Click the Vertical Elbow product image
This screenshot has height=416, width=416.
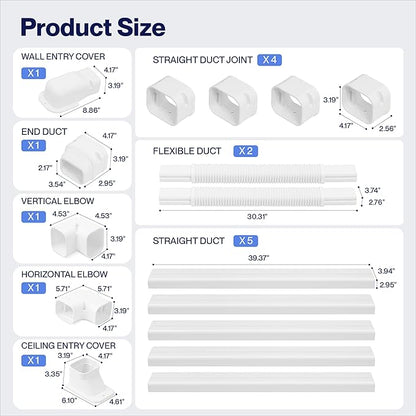78,237
